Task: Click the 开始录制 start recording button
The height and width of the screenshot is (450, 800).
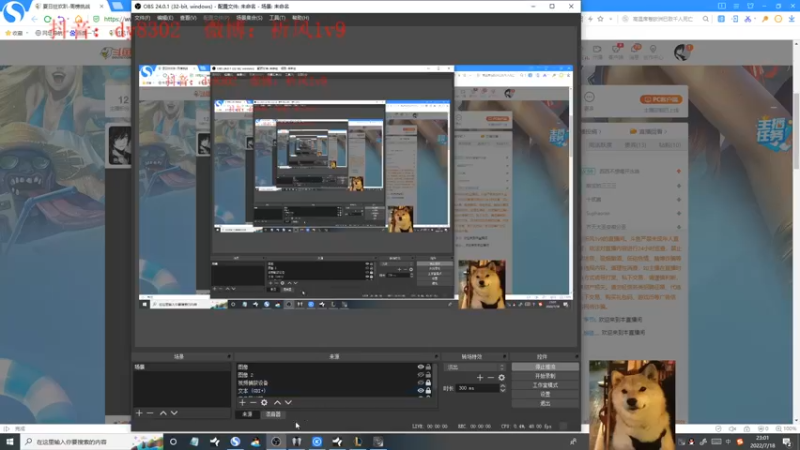Action: click(x=545, y=376)
